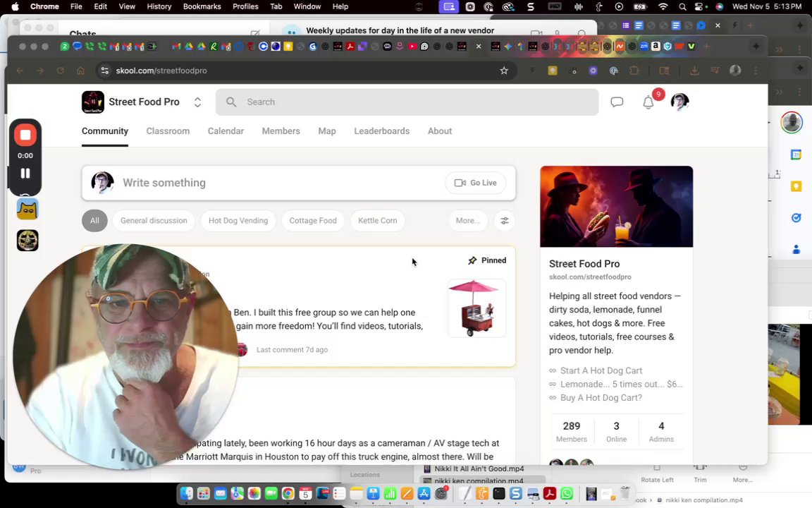Image resolution: width=812 pixels, height=508 pixels.
Task: Open the site information icon in address bar
Action: pos(104,71)
